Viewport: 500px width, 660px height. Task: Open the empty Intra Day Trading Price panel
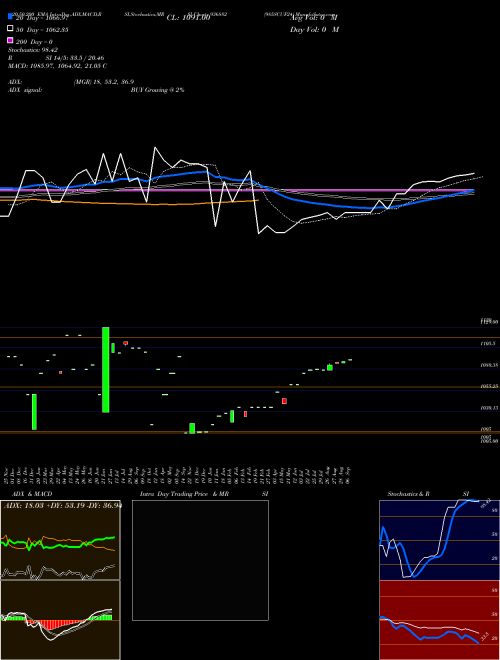click(200, 560)
